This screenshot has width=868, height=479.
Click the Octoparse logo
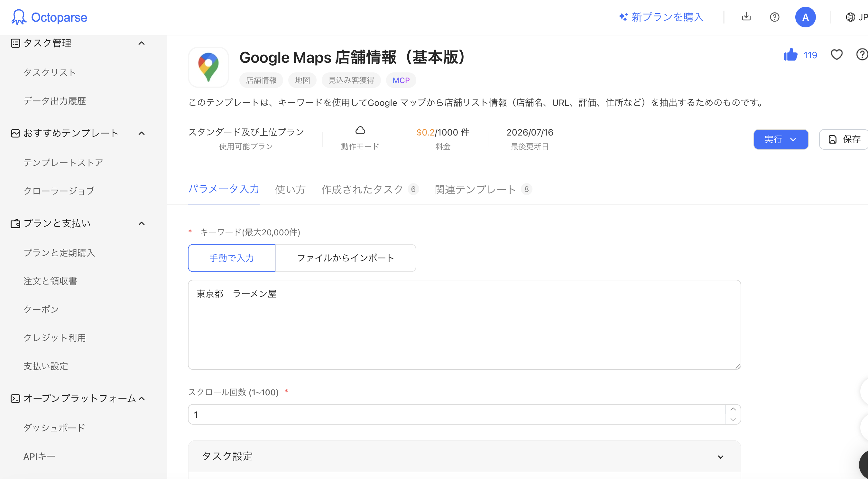[x=49, y=17]
